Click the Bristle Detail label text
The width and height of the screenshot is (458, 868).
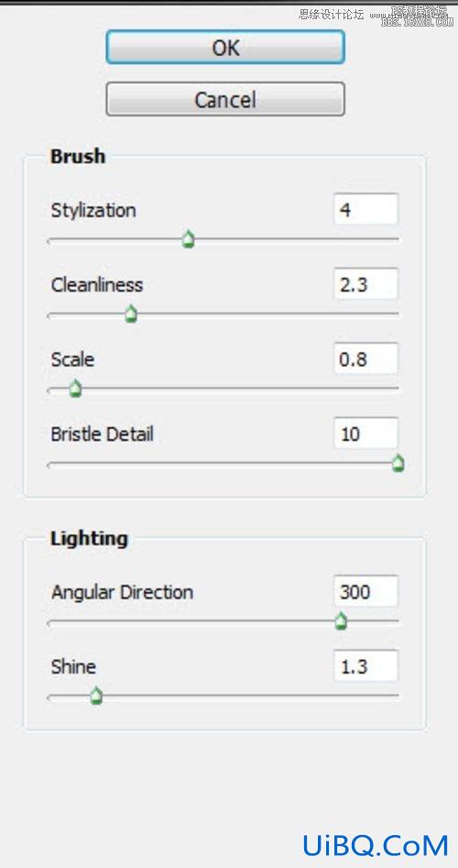click(103, 434)
